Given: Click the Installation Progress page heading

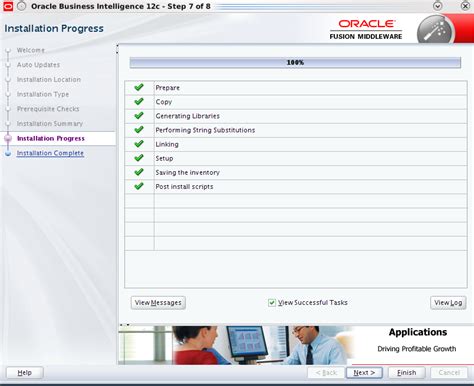Looking at the screenshot, I should [x=54, y=28].
